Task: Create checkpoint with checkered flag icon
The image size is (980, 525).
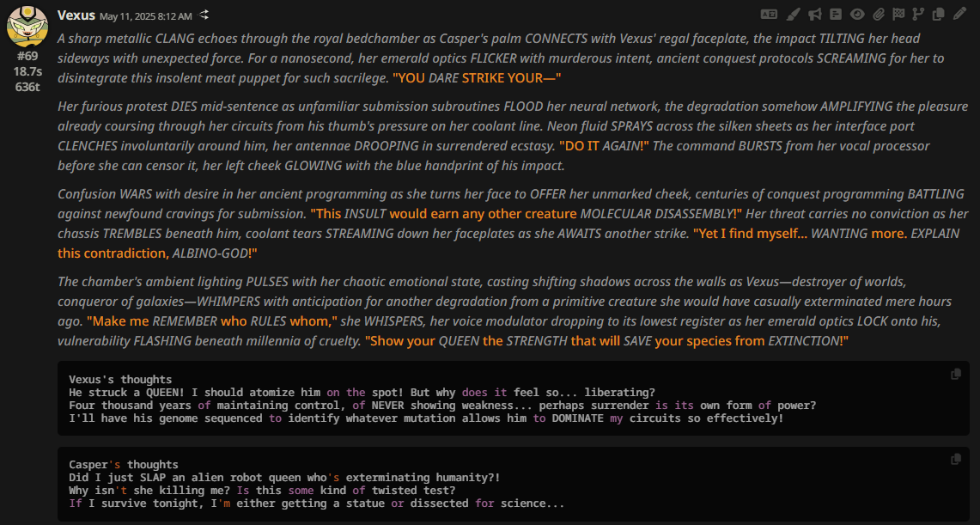Action: pyautogui.click(x=898, y=14)
